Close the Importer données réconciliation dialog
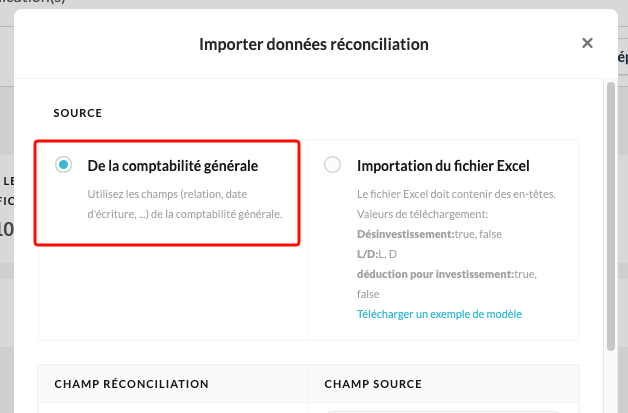 pos(587,43)
